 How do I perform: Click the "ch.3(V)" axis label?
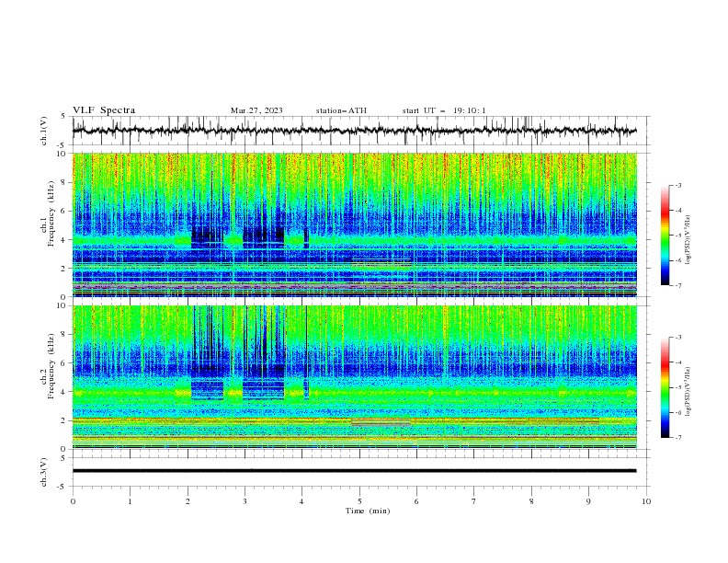[44, 472]
